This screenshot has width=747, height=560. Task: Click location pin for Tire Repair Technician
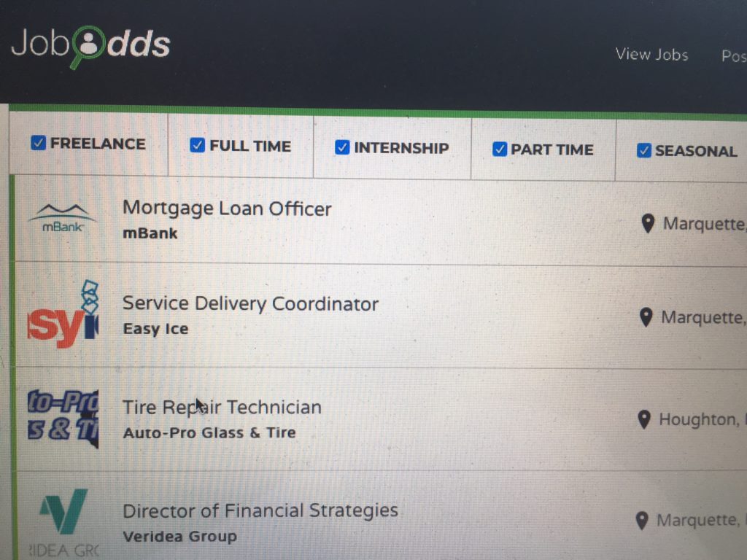click(643, 419)
